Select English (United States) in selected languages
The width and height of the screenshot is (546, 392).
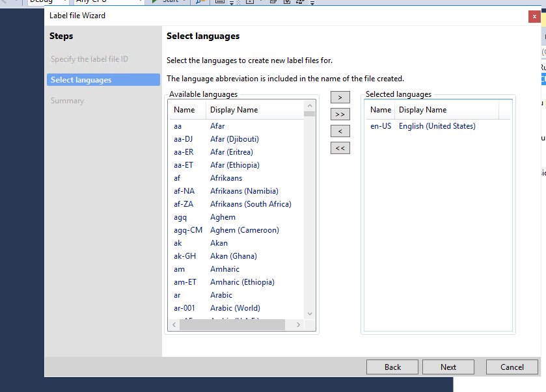pos(438,126)
